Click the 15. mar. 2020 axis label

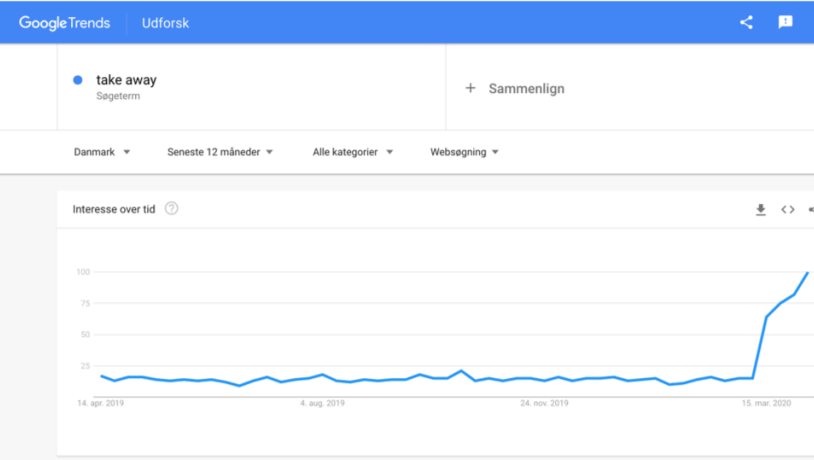[x=766, y=403]
